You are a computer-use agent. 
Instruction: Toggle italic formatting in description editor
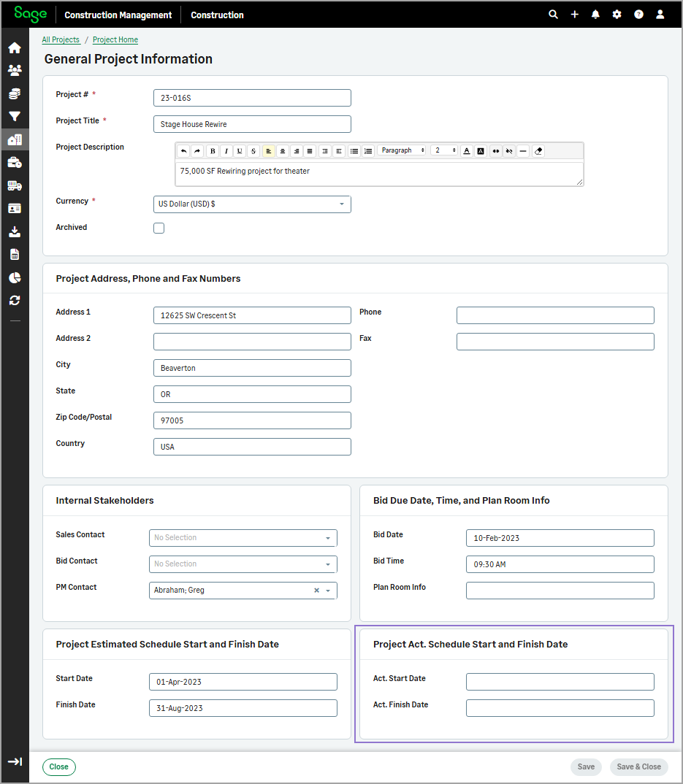(x=226, y=151)
